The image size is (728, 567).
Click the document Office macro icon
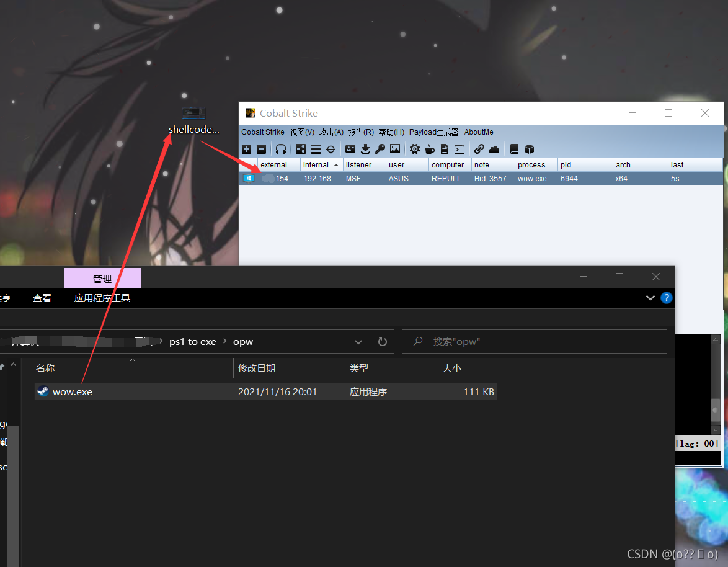[x=445, y=149]
